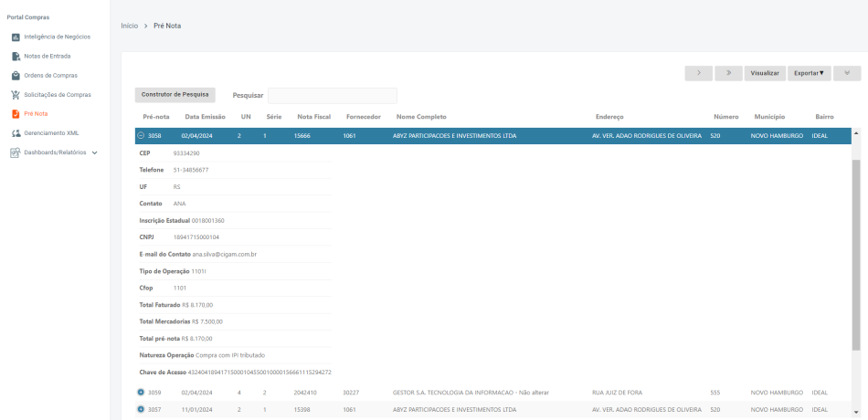The width and height of the screenshot is (868, 420).
Task: Click the Ordens de Compras bag icon
Action: tap(16, 76)
